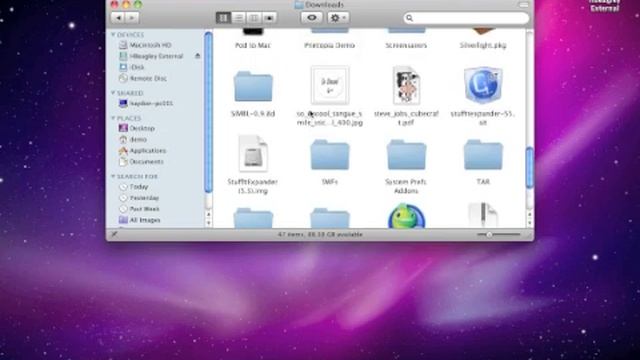Click the Pod to Mac label
The height and width of the screenshot is (360, 640).
click(x=253, y=45)
